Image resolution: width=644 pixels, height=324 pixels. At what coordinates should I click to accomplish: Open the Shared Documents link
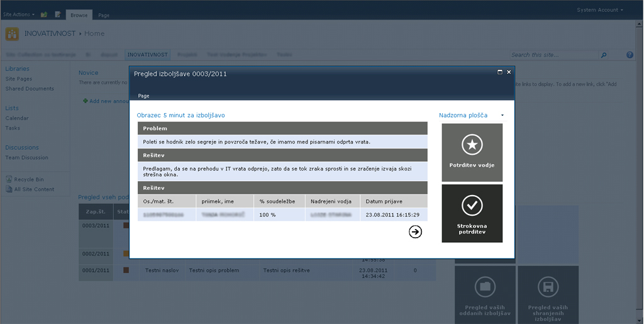click(30, 89)
